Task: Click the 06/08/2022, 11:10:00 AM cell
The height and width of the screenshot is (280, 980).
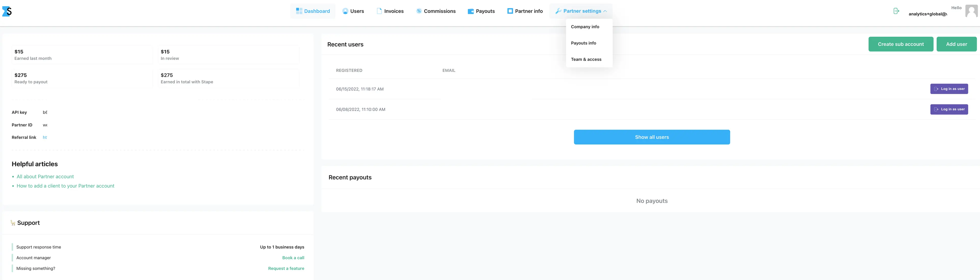Action: click(x=360, y=110)
